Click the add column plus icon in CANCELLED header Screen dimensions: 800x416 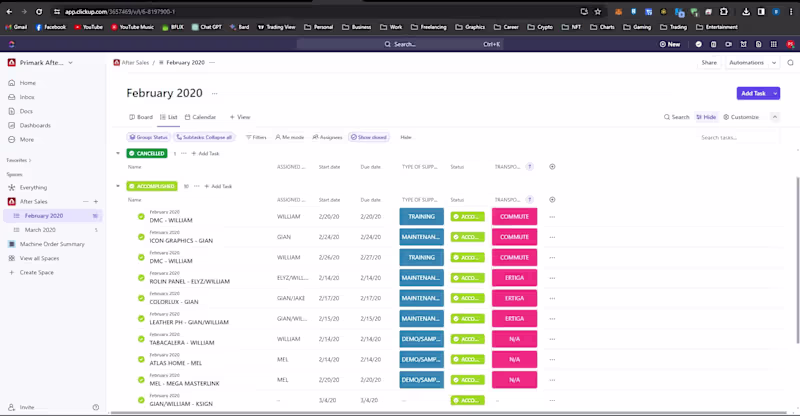click(x=552, y=167)
